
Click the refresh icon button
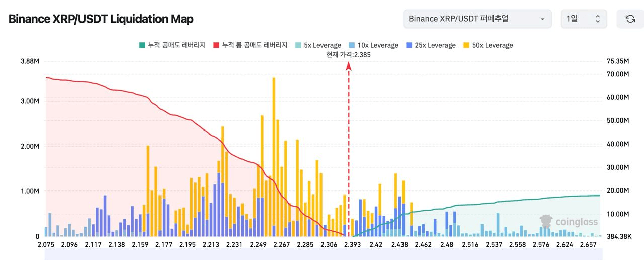point(629,19)
